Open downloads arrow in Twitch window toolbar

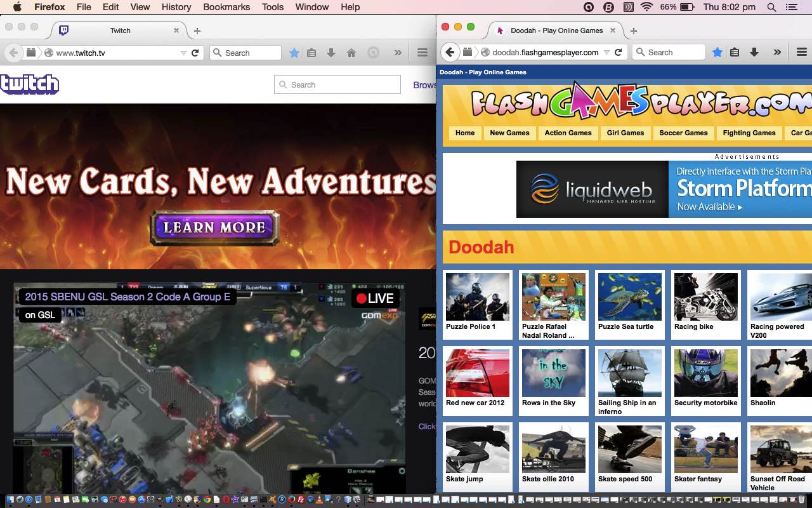[331, 53]
